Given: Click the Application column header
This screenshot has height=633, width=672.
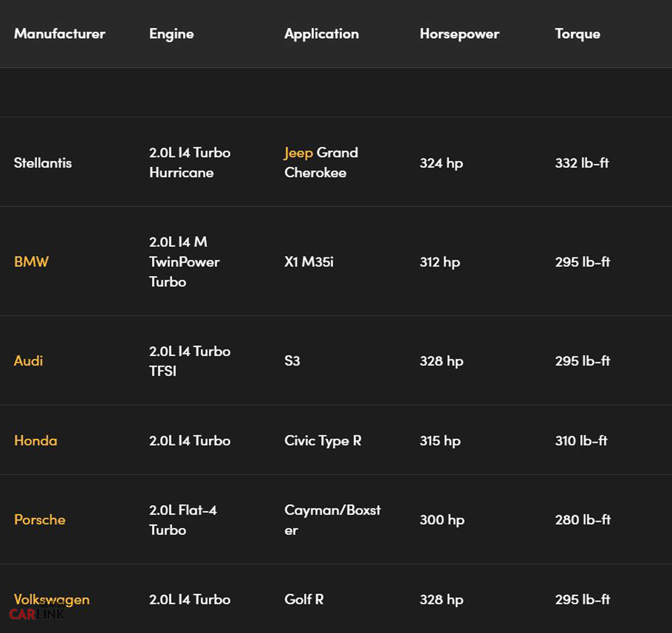Looking at the screenshot, I should coord(321,34).
